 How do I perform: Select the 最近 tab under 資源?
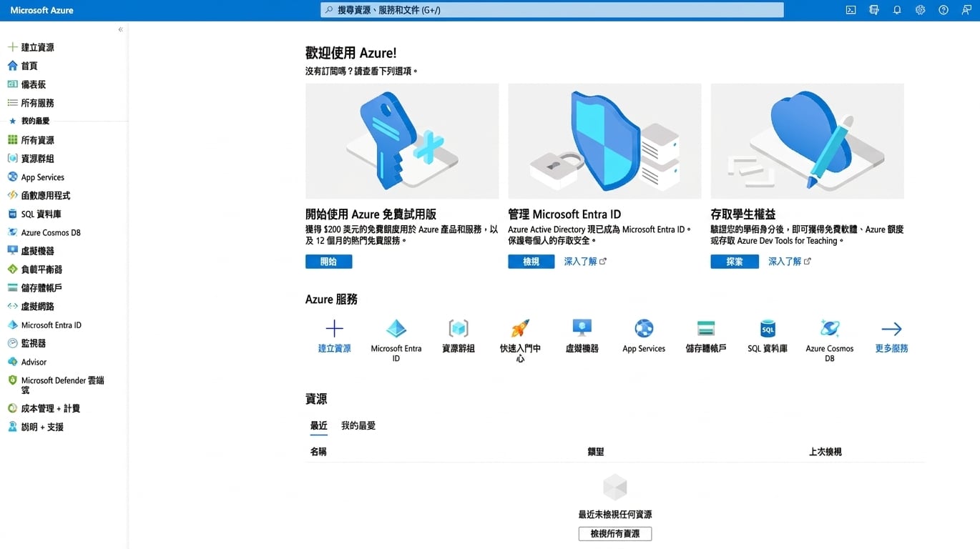tap(318, 425)
